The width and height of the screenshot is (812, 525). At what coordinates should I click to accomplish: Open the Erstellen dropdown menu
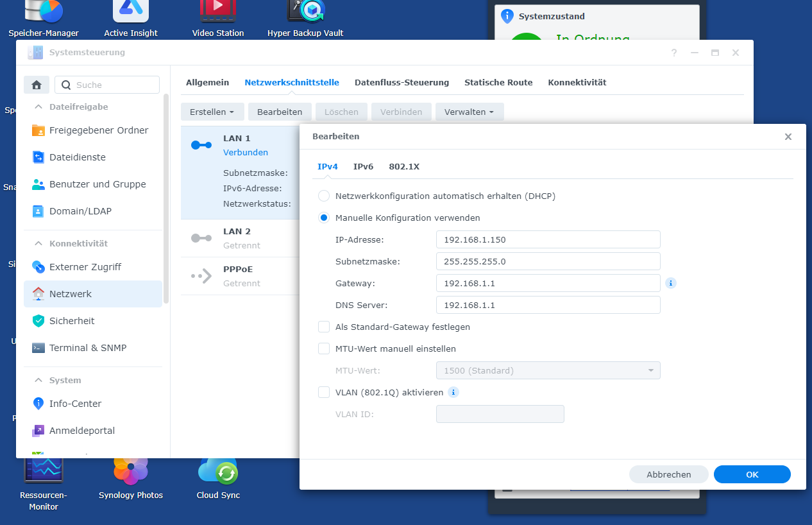coord(212,112)
